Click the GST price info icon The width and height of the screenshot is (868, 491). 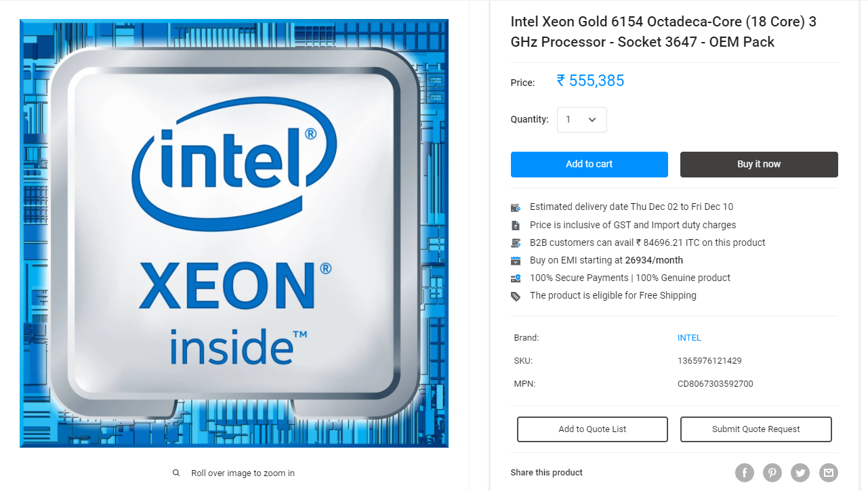click(516, 225)
